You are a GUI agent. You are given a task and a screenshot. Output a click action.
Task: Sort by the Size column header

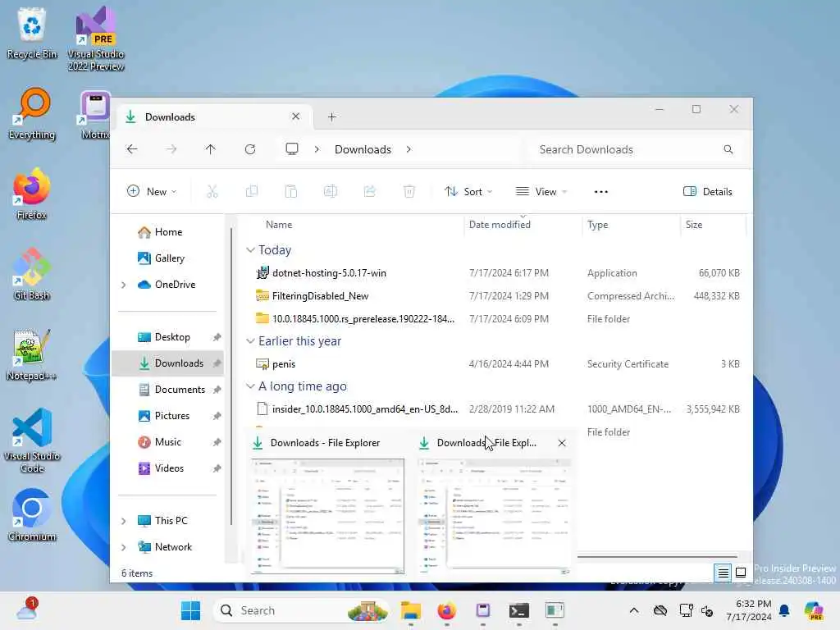(x=694, y=225)
